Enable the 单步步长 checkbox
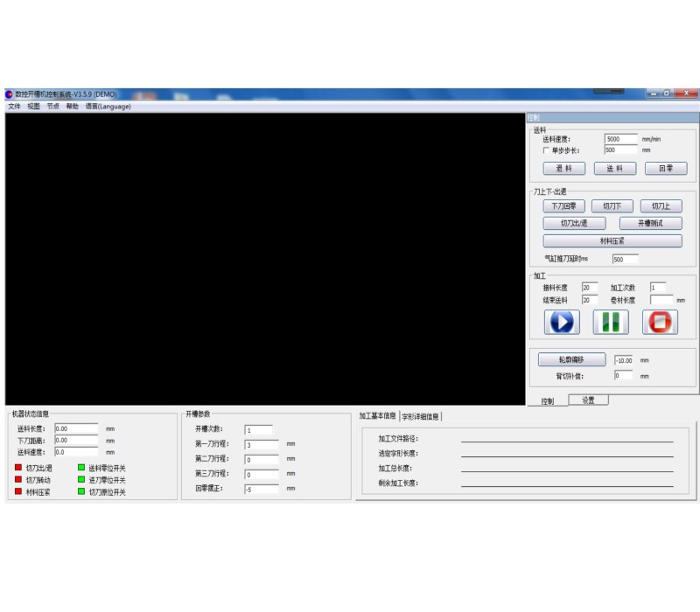The height and width of the screenshot is (612, 700). coord(546,150)
